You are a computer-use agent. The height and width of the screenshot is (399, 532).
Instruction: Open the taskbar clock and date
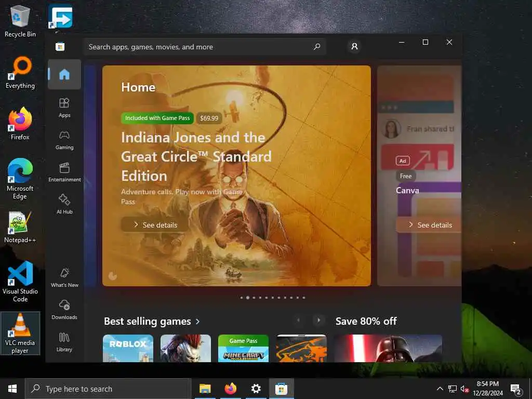coord(487,389)
